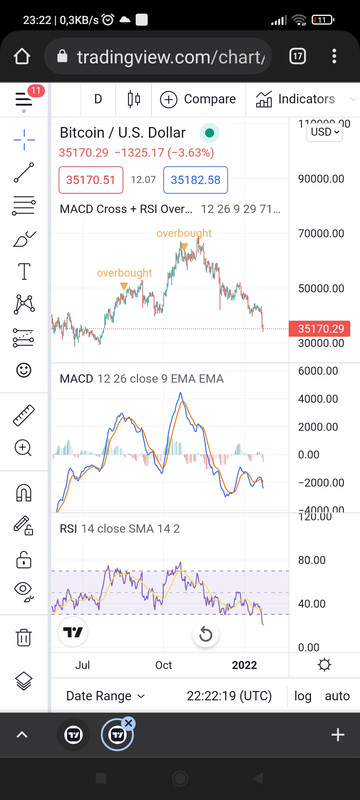Click the Oct date axis label
Screen dimensions: 360x800
(164, 665)
